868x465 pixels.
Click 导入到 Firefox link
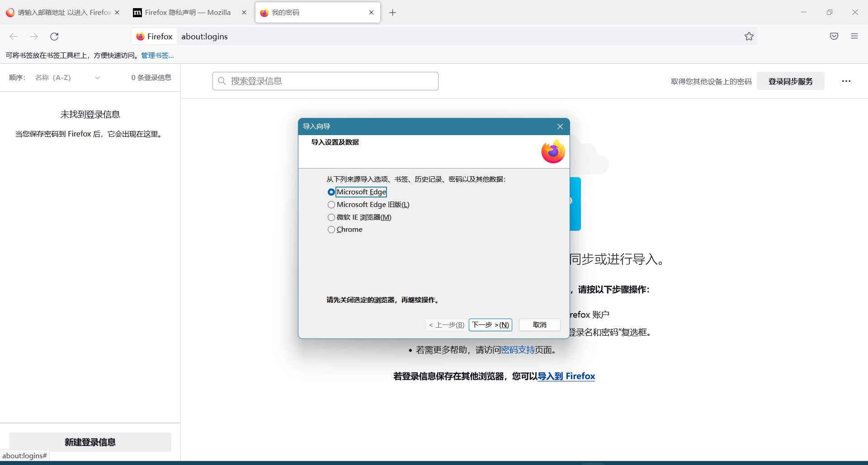tap(566, 376)
